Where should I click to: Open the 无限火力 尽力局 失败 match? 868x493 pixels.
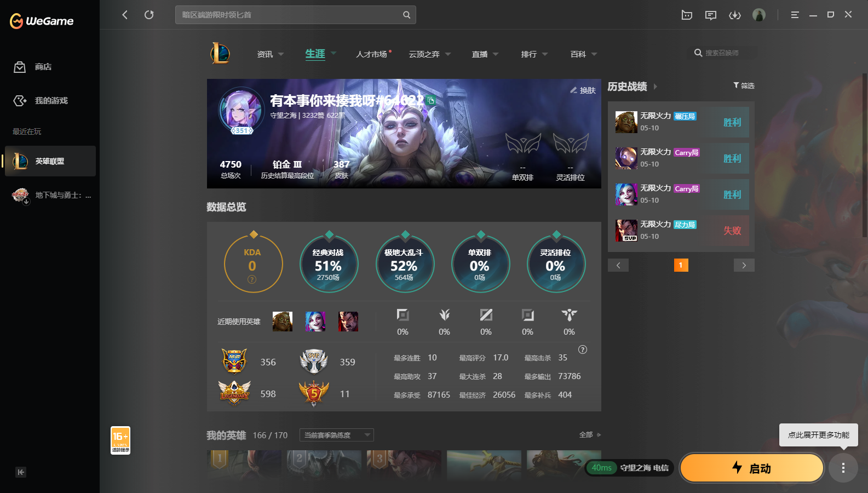tap(681, 230)
